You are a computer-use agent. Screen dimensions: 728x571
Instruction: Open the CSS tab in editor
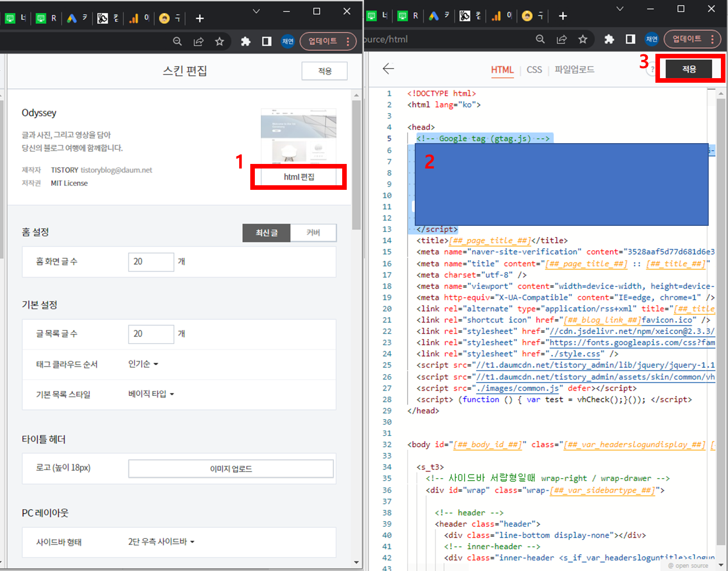click(x=534, y=70)
